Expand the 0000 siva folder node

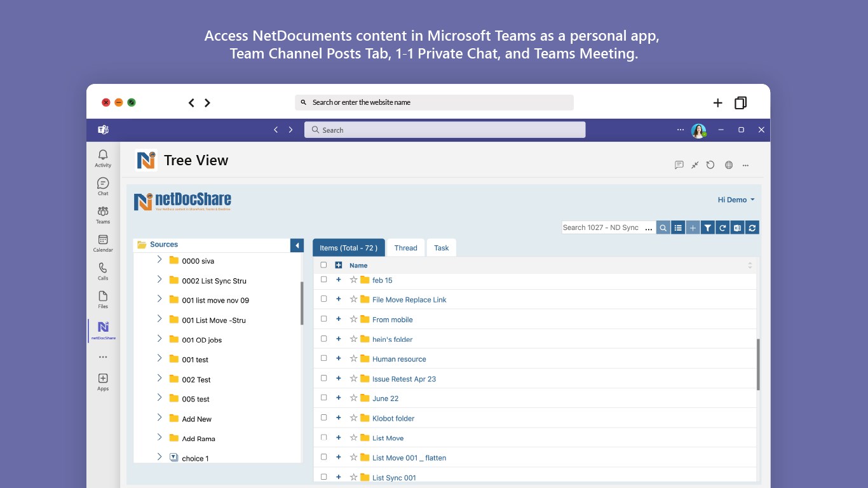coord(159,260)
